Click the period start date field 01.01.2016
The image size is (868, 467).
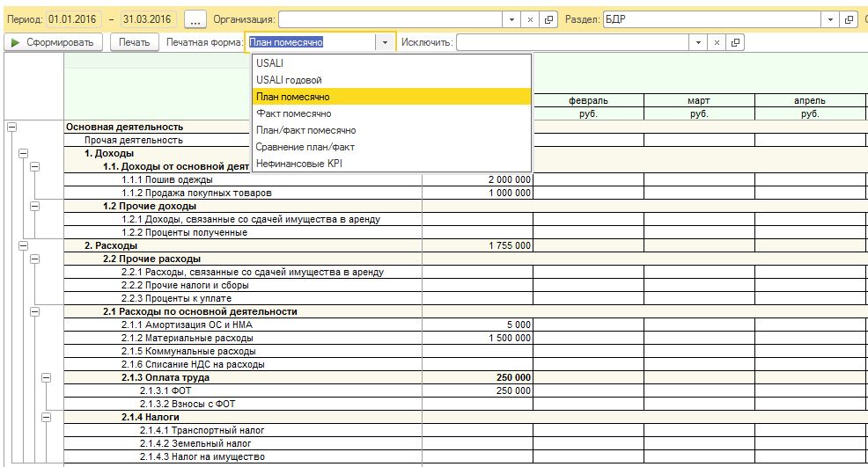point(73,19)
